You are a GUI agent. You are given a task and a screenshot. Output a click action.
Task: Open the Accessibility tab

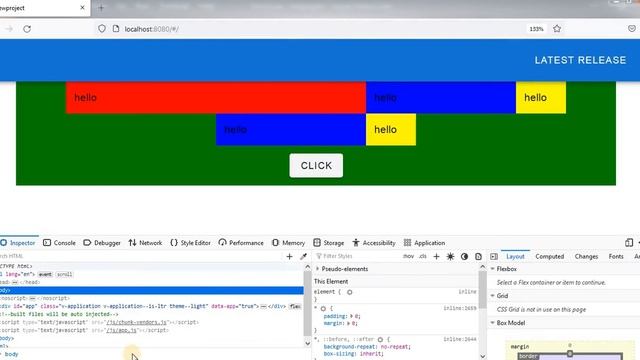click(x=374, y=243)
